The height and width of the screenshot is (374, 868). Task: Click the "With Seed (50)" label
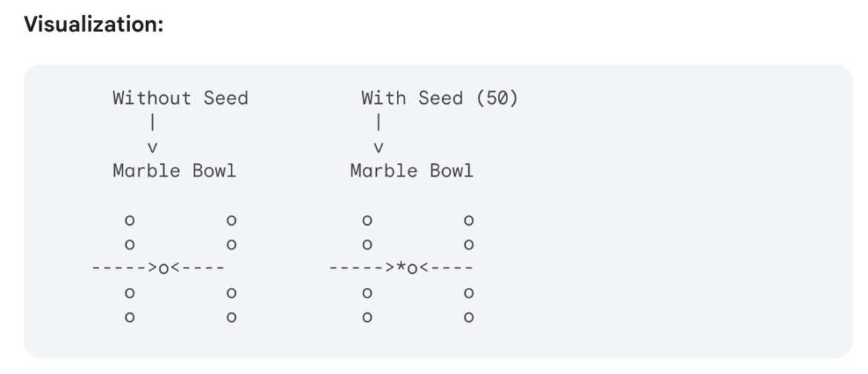[x=439, y=98]
